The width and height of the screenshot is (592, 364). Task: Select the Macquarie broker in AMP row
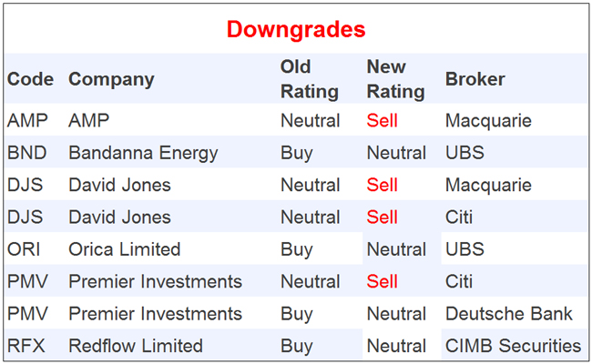pyautogui.click(x=488, y=120)
